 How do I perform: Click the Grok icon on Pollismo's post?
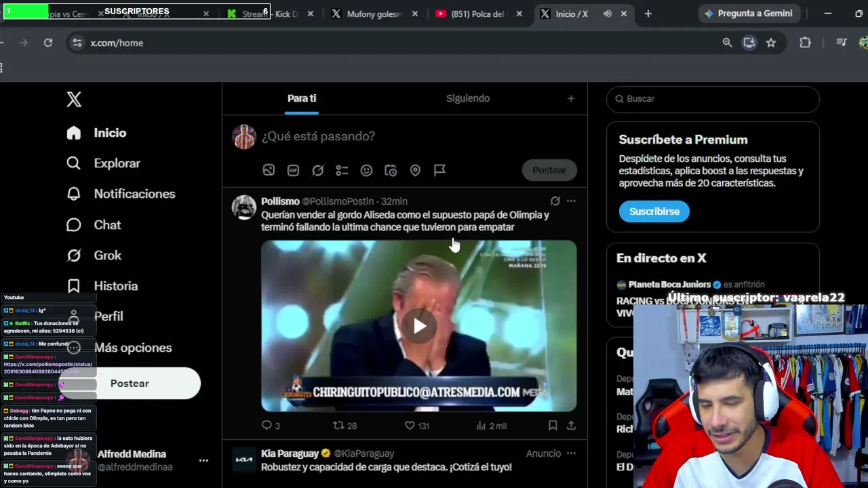click(x=555, y=201)
